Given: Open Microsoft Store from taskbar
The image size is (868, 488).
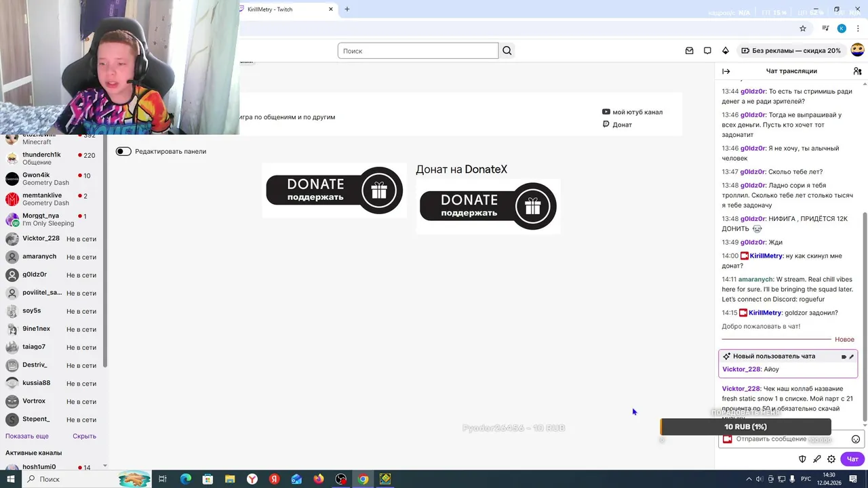Looking at the screenshot, I should (208, 479).
